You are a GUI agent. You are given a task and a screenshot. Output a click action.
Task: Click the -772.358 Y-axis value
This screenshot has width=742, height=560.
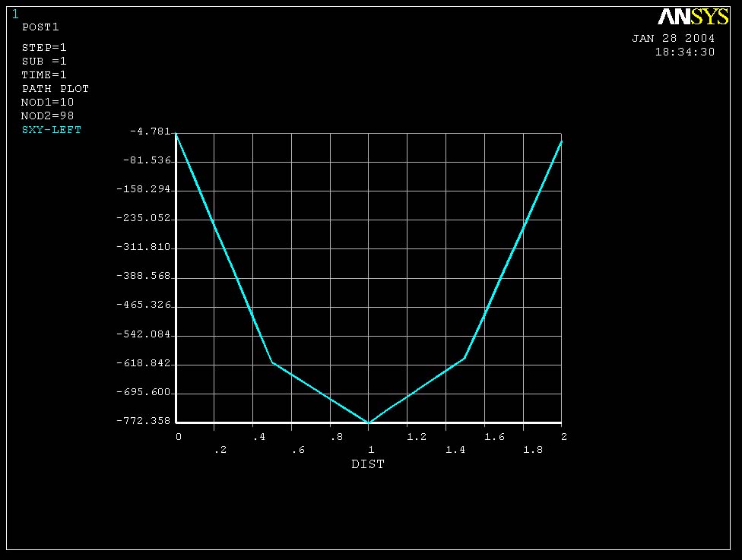pos(144,420)
